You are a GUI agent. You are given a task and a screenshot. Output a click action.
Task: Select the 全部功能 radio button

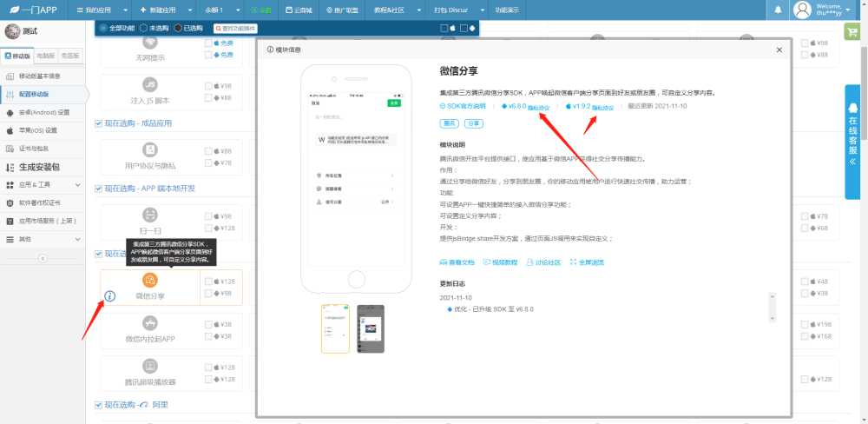click(103, 28)
